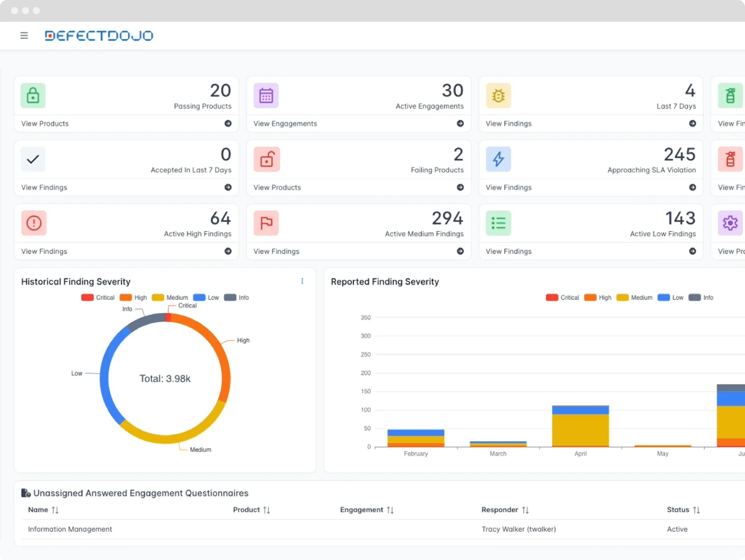Click the green lock Passing Products icon

[x=33, y=95]
